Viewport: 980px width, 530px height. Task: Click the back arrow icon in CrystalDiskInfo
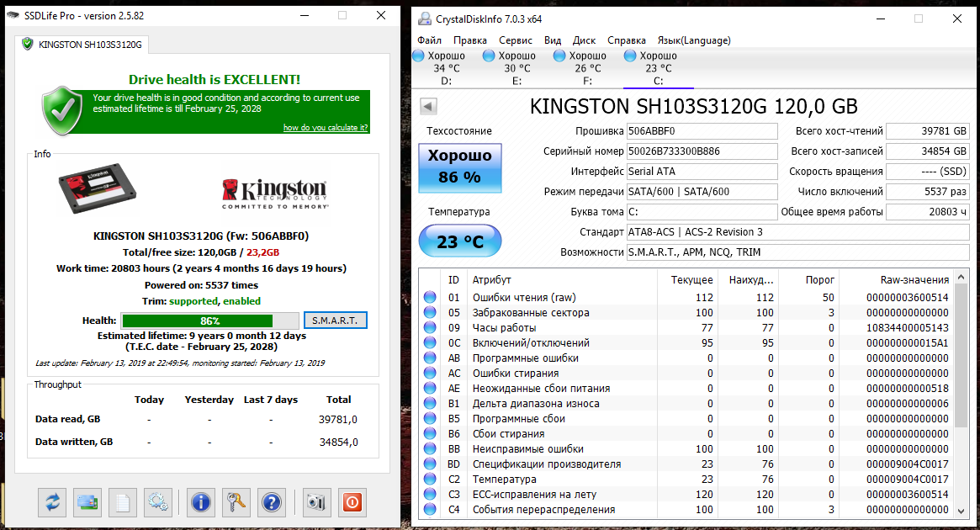(428, 106)
